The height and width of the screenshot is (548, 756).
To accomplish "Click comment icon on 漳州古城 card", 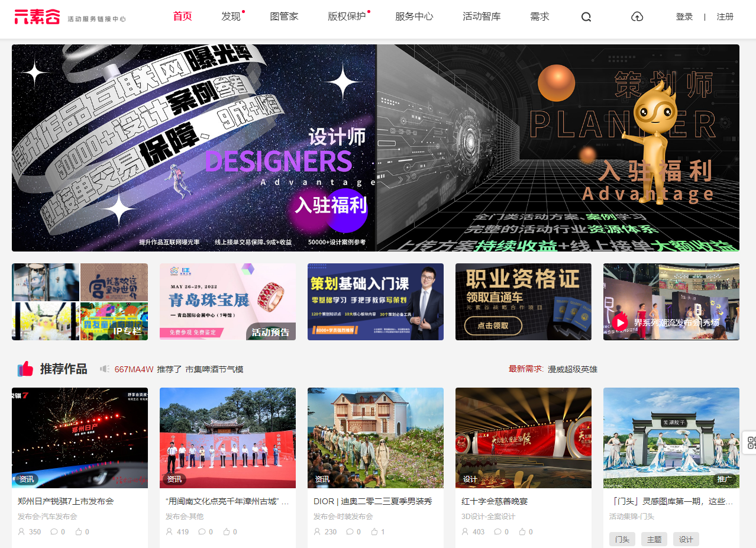I will [x=202, y=531].
